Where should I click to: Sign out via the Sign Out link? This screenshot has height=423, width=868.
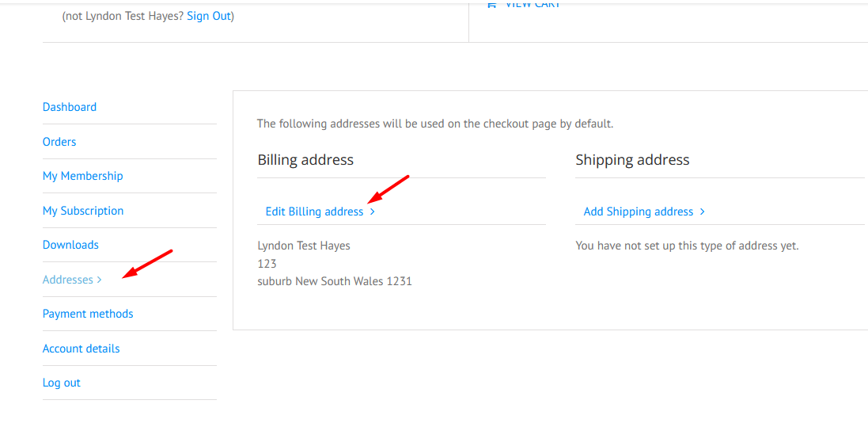tap(208, 16)
